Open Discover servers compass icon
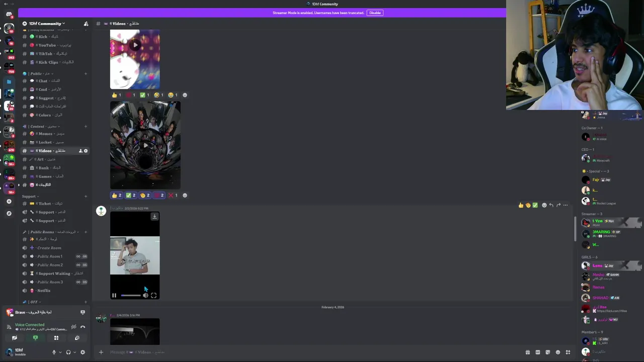644x362 pixels. 9,213
